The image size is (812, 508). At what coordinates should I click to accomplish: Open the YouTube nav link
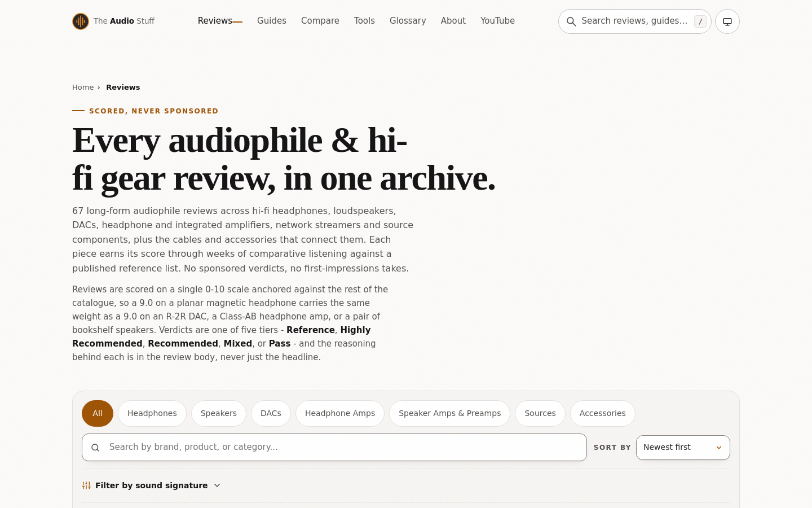(497, 21)
